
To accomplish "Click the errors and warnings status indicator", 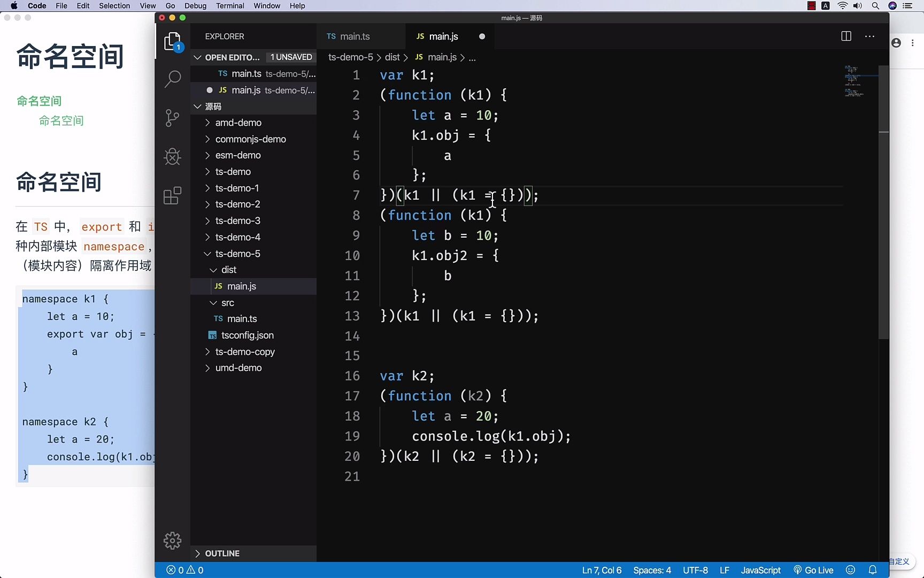I will tap(184, 570).
